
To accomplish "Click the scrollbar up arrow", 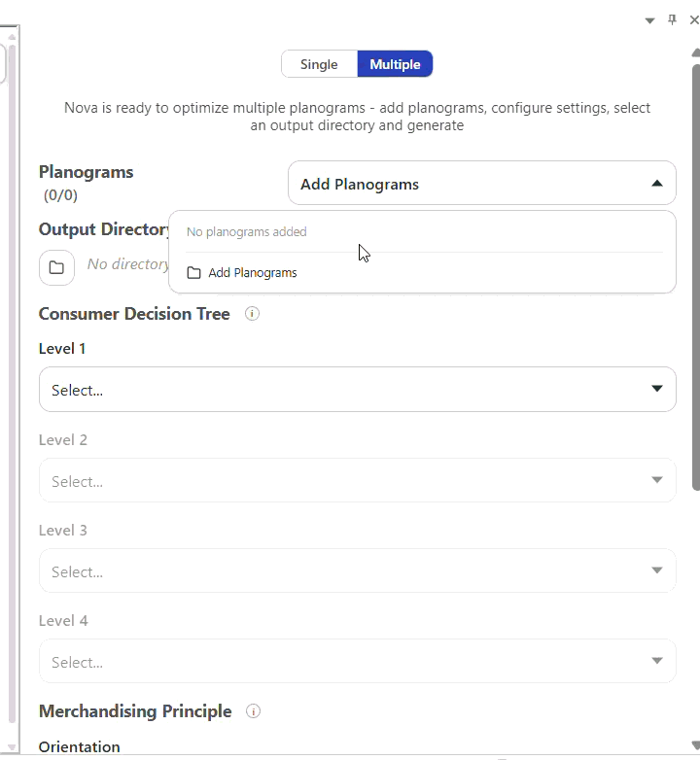I will 694,52.
